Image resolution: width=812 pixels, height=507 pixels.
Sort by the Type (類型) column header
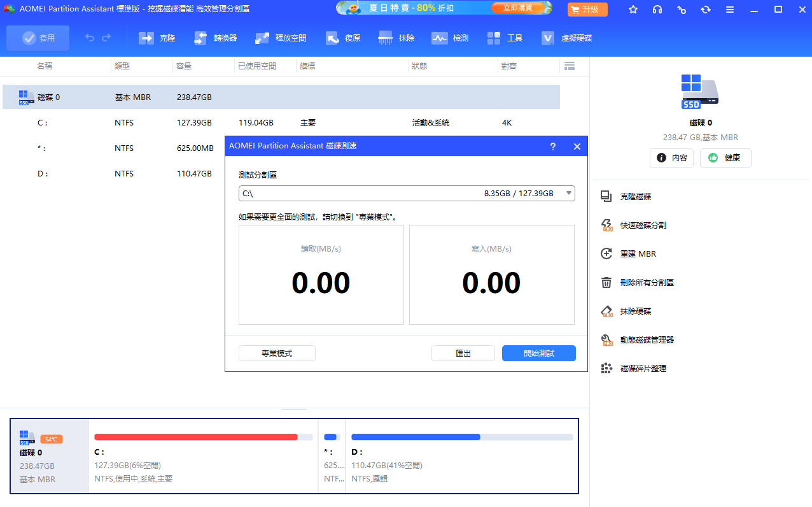pos(122,66)
